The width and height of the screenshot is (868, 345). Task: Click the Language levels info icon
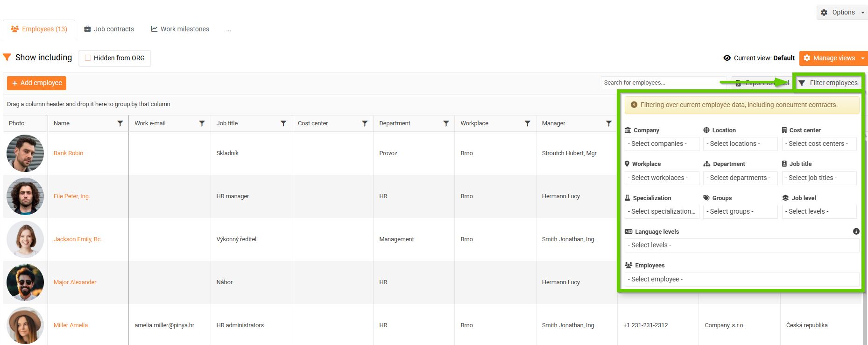(856, 231)
